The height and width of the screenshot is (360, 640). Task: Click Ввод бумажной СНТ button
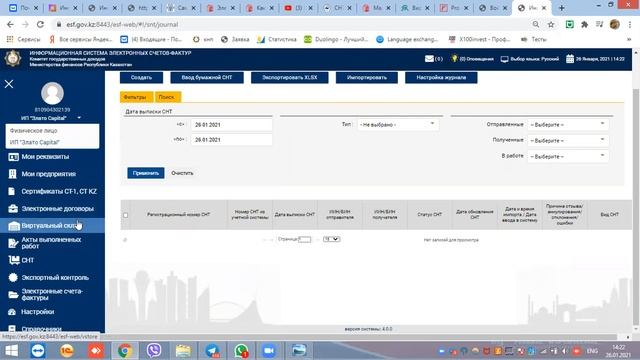(x=207, y=78)
